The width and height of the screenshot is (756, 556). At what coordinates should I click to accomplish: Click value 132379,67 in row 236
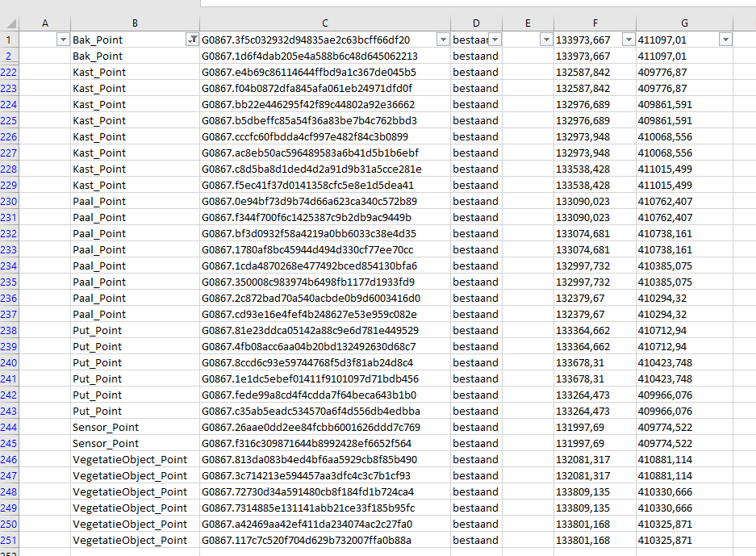click(595, 298)
